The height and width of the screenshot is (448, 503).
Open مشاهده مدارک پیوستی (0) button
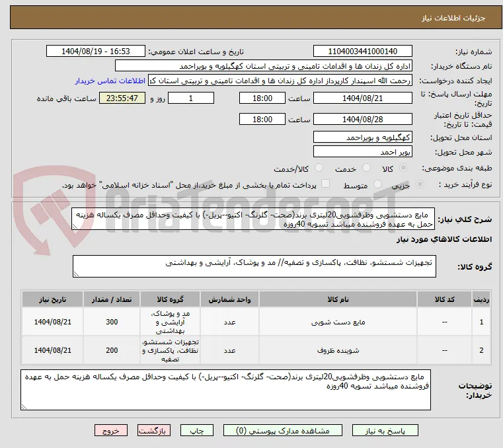[283, 430]
